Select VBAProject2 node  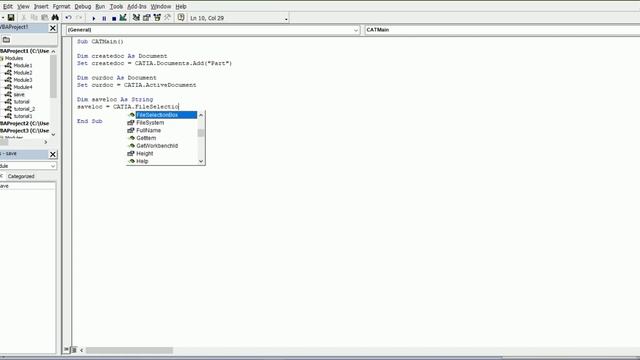coord(24,123)
